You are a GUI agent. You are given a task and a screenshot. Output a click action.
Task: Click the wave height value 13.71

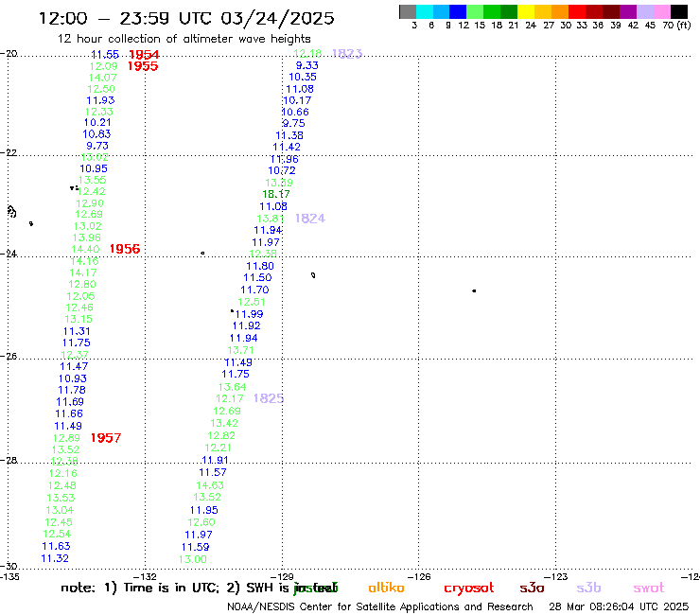tap(240, 351)
